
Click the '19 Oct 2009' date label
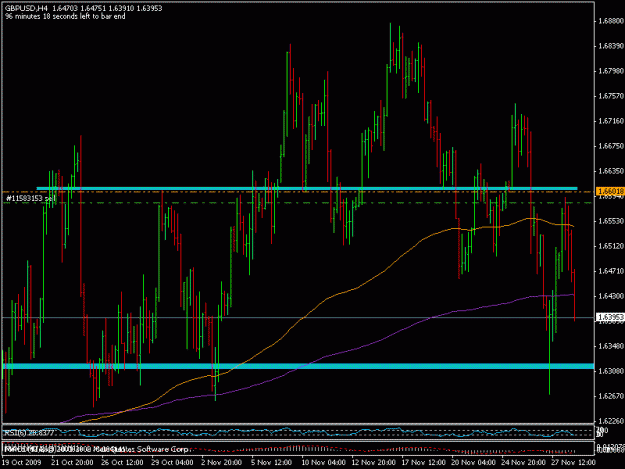[x=22, y=463]
